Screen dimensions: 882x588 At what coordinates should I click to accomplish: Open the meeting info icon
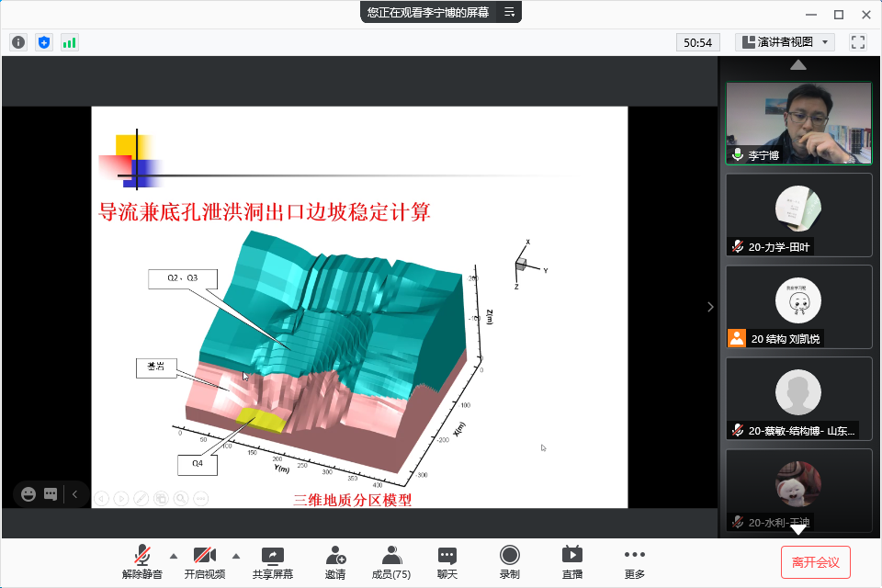tap(18, 42)
